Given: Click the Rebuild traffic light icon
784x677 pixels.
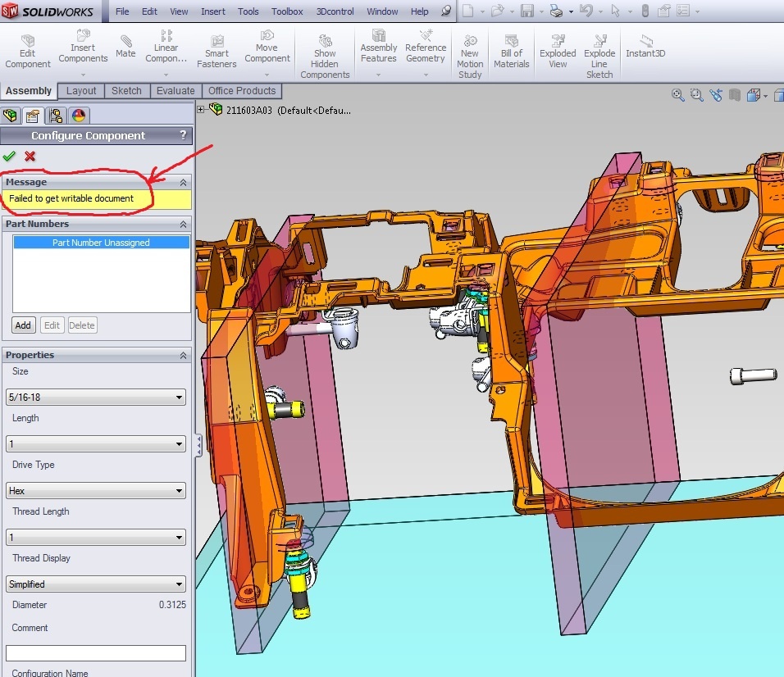Looking at the screenshot, I should click(x=645, y=11).
